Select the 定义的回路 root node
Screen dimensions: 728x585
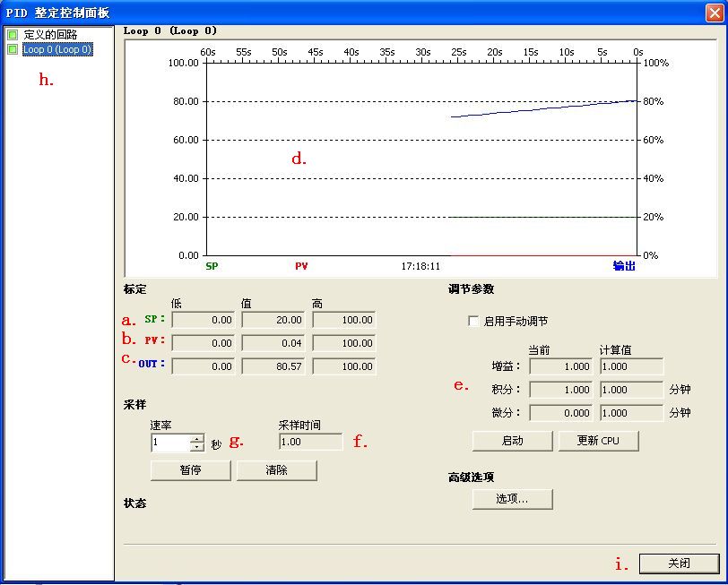[x=50, y=34]
